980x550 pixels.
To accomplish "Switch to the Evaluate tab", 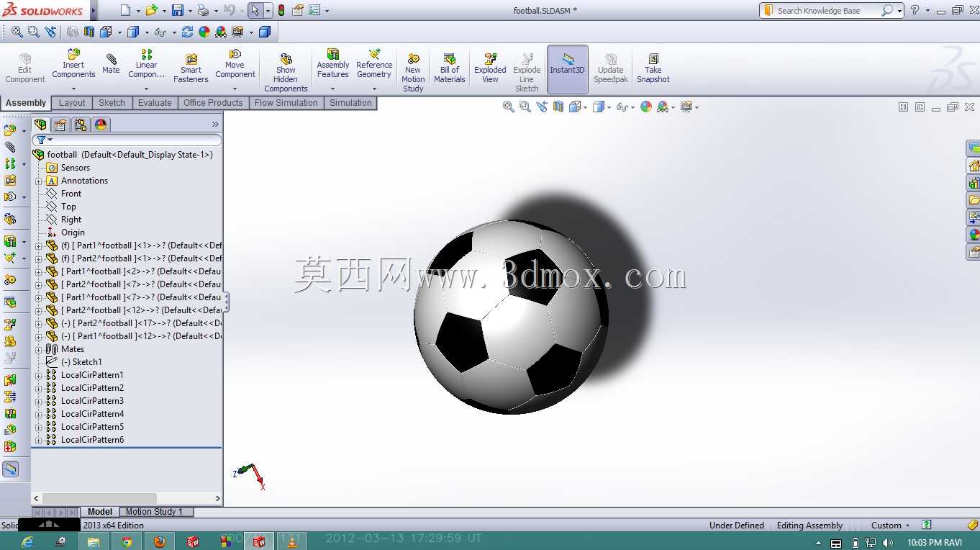I will click(x=155, y=103).
